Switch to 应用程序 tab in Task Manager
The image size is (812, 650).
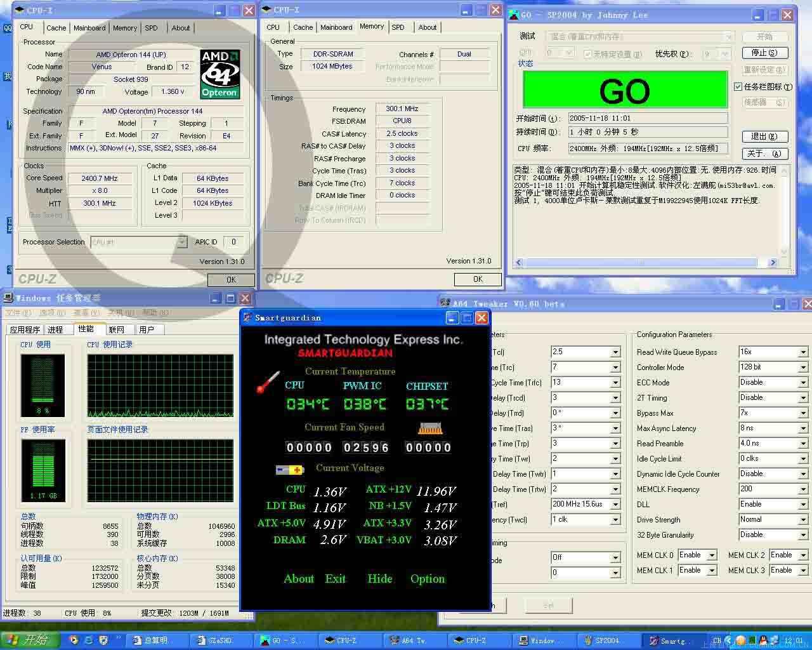tap(25, 329)
